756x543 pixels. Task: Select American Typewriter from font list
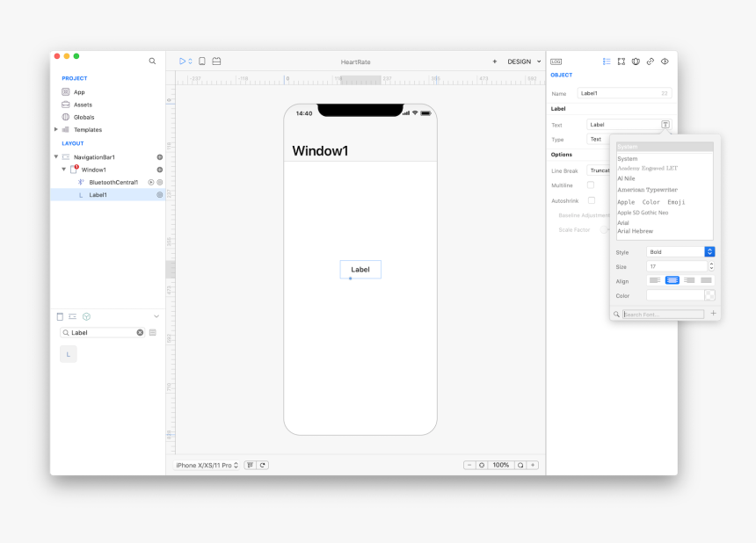click(647, 190)
